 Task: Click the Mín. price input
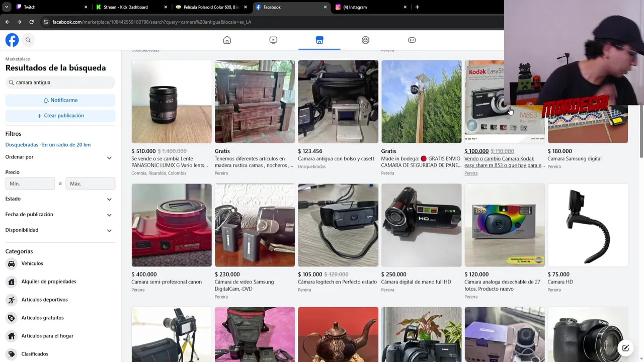30,184
